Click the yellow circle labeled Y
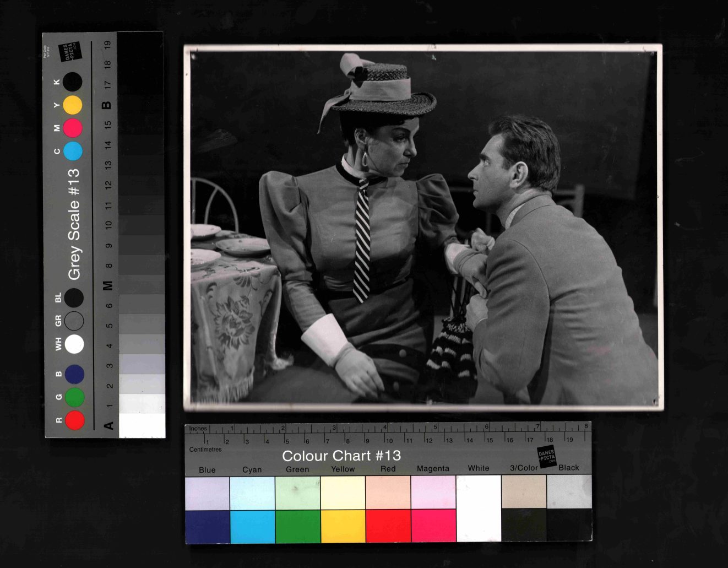This screenshot has width=728, height=568. 73,105
